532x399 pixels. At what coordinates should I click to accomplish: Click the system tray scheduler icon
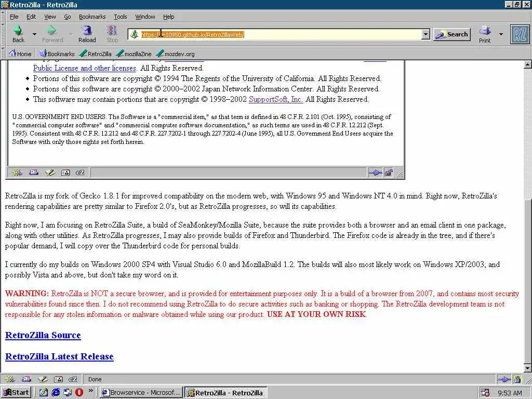click(x=485, y=393)
